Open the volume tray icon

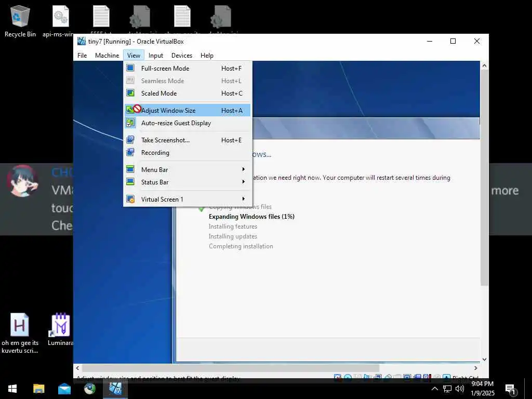460,389
